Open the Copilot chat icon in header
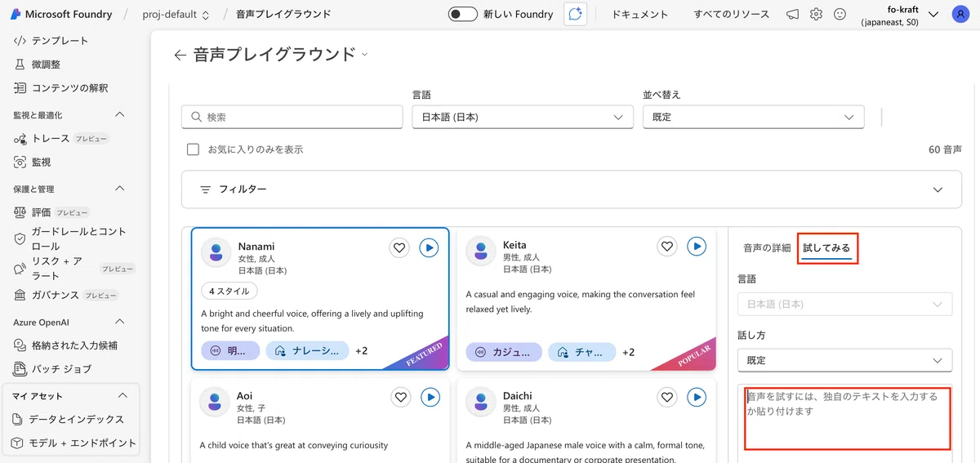980x463 pixels. pyautogui.click(x=576, y=14)
